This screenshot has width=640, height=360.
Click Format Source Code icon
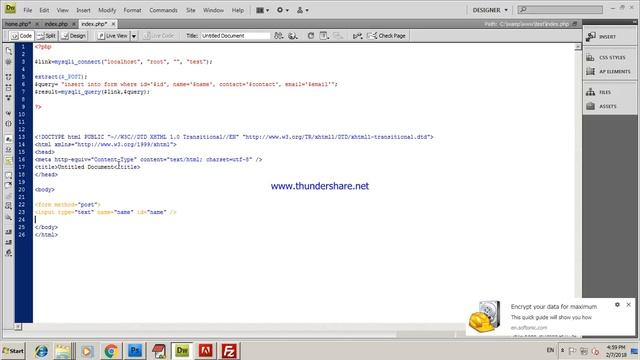tap(9, 253)
